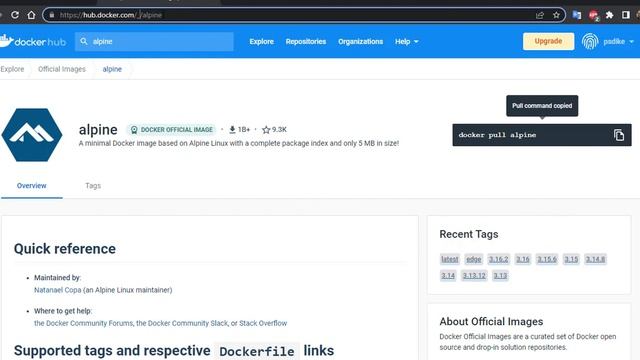
Task: Open the translate extension icon
Action: pos(577,15)
